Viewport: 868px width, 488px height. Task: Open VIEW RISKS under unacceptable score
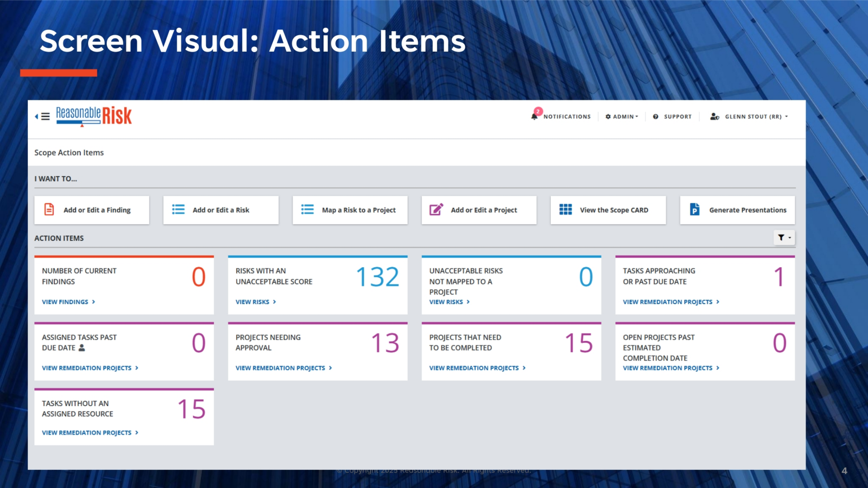256,302
